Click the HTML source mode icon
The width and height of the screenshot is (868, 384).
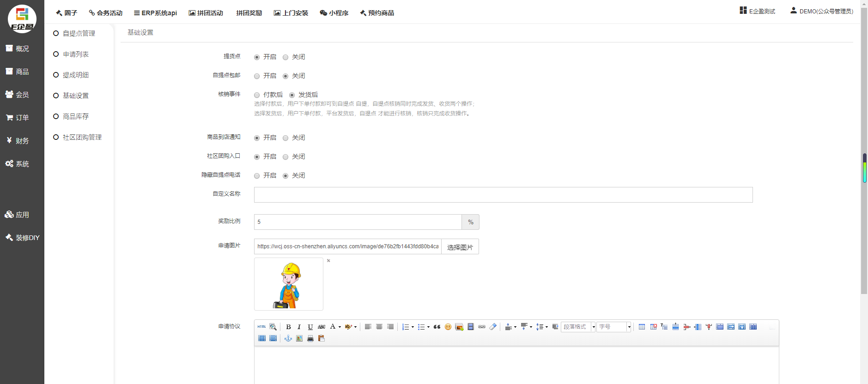coord(261,327)
